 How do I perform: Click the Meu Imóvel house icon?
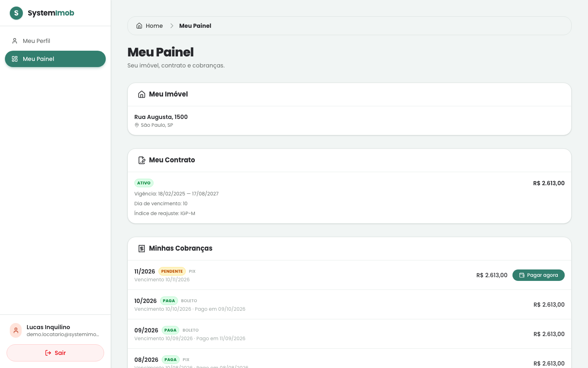point(142,94)
